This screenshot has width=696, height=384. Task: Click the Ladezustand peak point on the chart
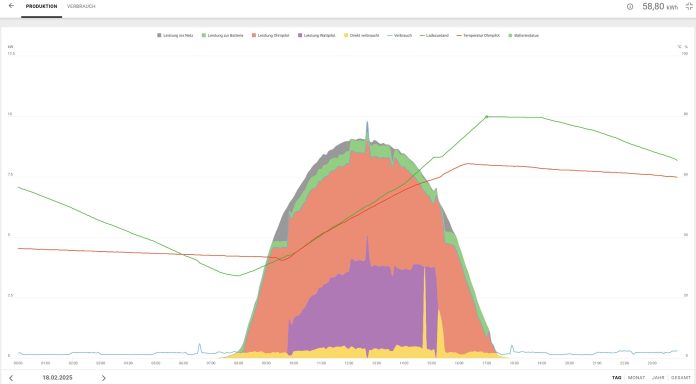coord(486,117)
